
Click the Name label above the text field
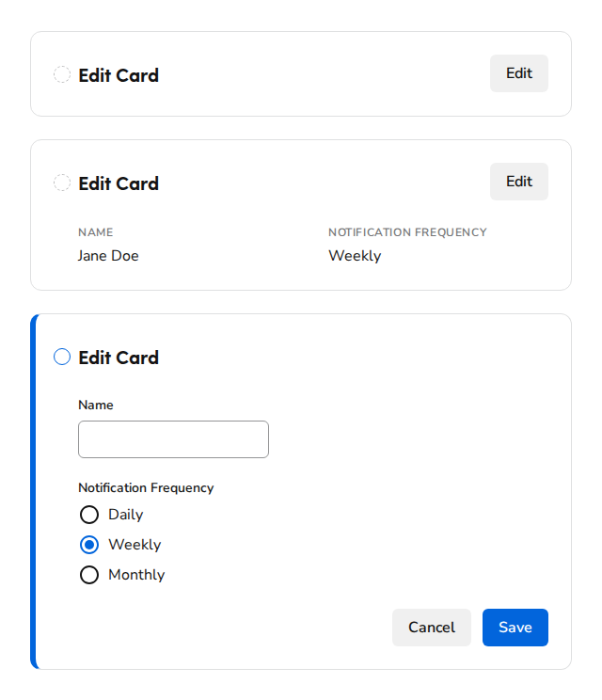[x=96, y=405]
